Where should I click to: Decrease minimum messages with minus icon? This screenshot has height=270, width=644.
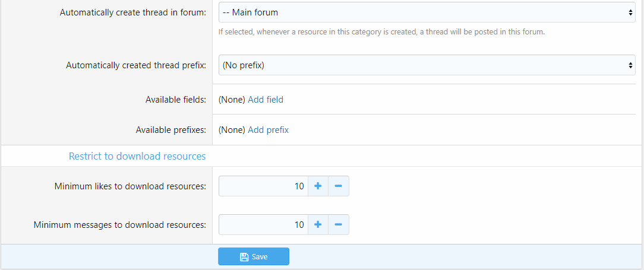[x=339, y=225]
